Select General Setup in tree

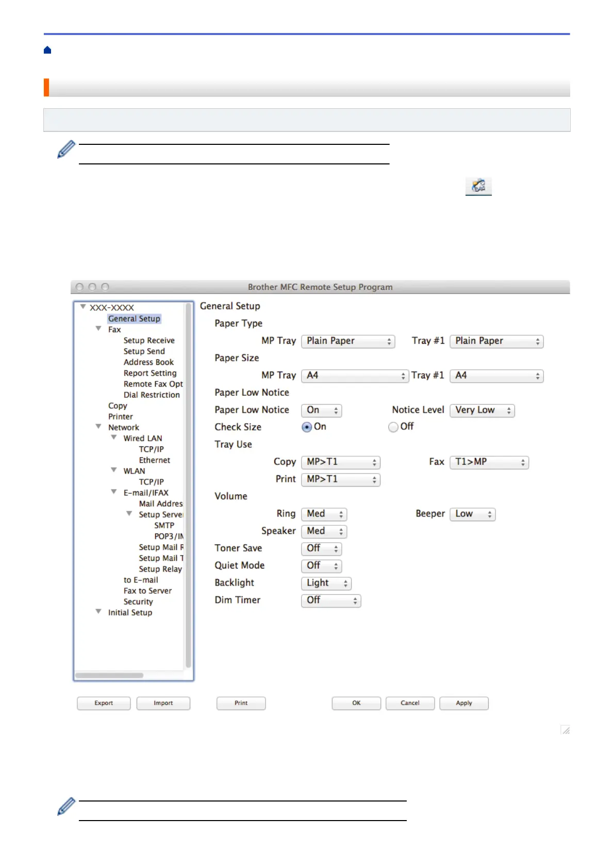click(x=134, y=319)
